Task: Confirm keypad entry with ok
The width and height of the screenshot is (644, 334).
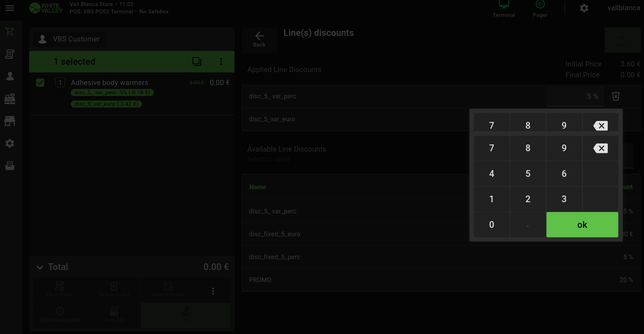Action: click(582, 225)
